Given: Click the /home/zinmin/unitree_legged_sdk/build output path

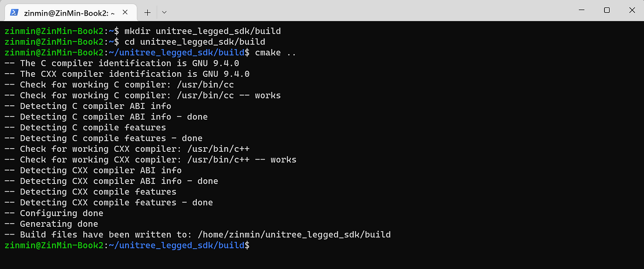Looking at the screenshot, I should click(x=294, y=235).
